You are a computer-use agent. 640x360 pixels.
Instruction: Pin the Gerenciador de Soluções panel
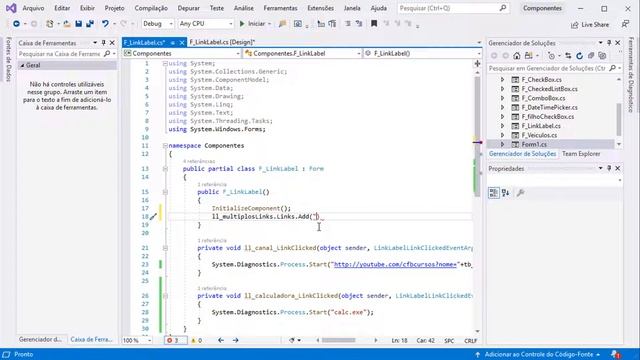point(609,43)
